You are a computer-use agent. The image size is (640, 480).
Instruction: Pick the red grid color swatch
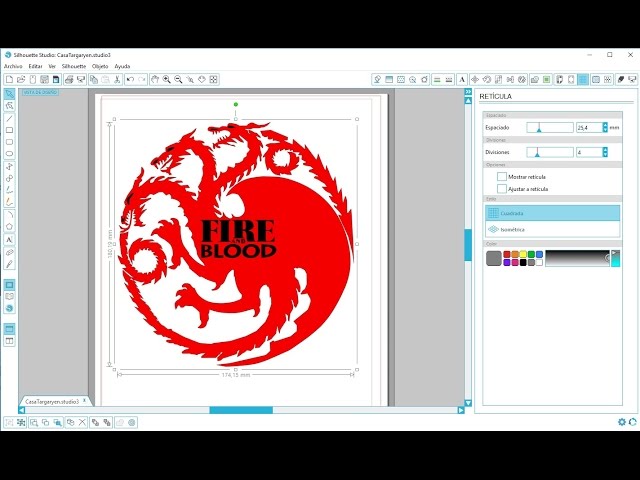[507, 254]
